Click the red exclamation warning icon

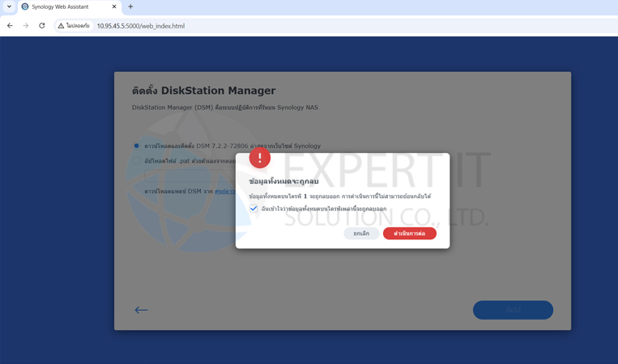click(260, 158)
